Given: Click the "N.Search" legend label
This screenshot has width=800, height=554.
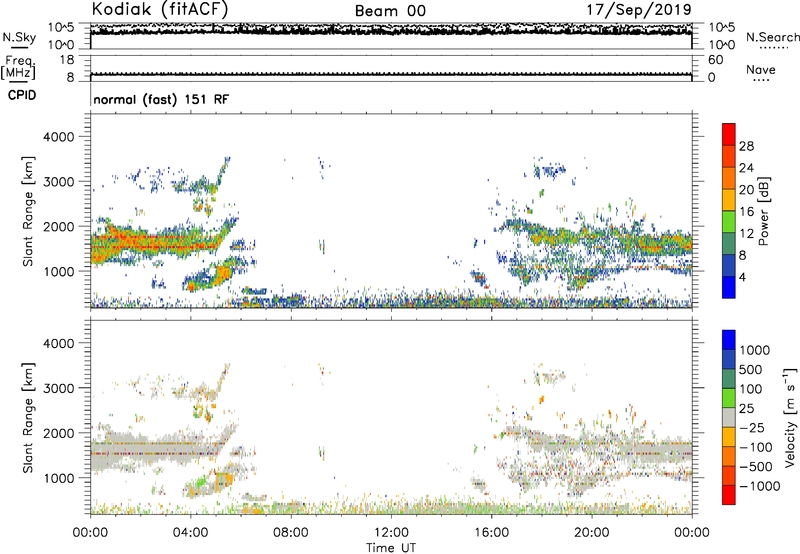Looking at the screenshot, I should 772,37.
